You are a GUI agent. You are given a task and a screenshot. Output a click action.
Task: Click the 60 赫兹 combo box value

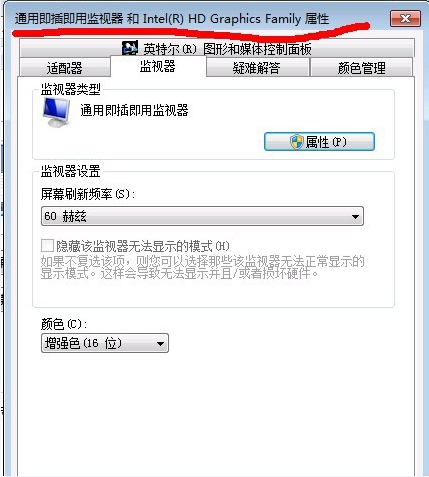tap(65, 216)
